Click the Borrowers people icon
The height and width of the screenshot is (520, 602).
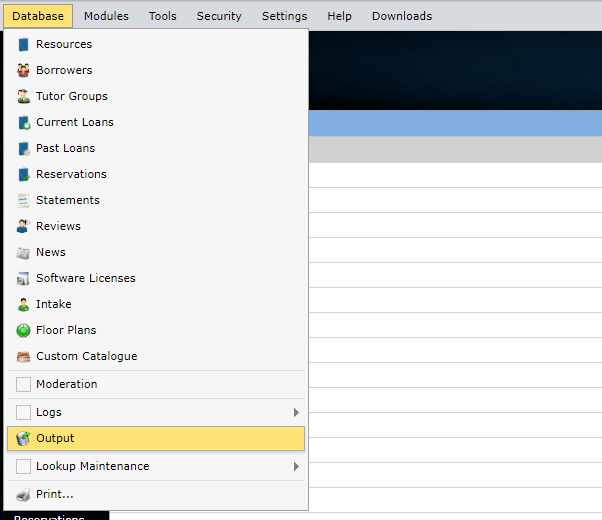tap(23, 70)
